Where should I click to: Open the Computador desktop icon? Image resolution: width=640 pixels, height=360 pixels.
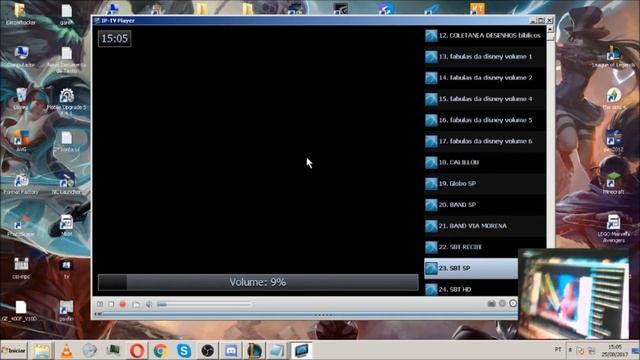(x=21, y=57)
